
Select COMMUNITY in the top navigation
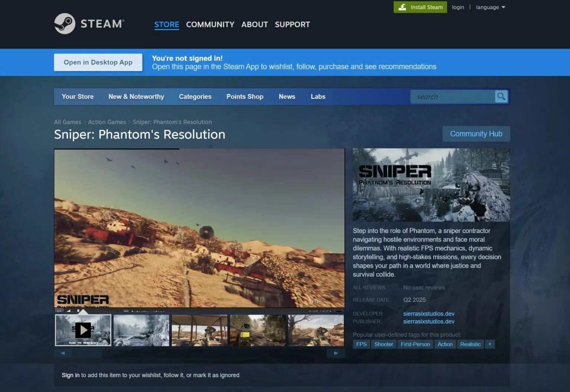pos(210,24)
